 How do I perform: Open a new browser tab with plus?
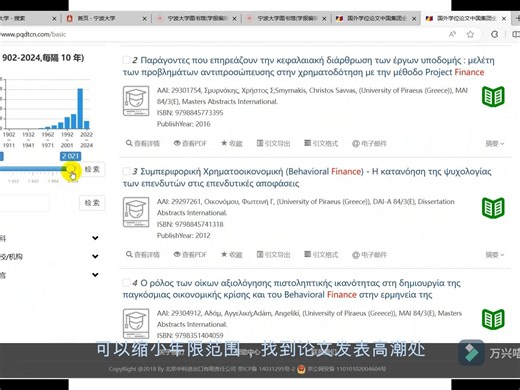[x=517, y=18]
